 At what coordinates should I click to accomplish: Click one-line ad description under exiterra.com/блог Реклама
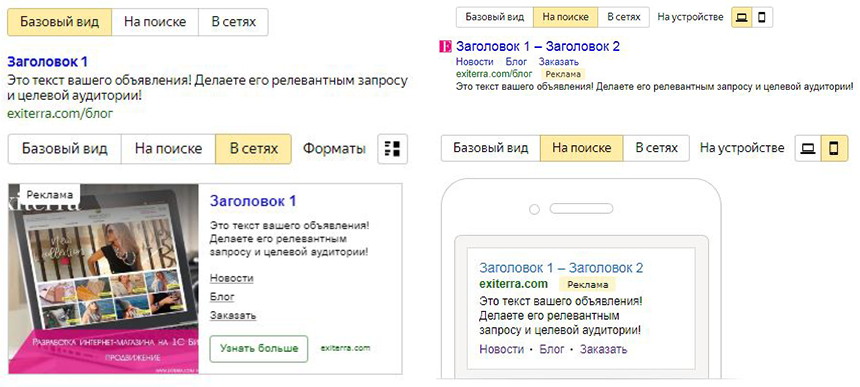tap(655, 87)
